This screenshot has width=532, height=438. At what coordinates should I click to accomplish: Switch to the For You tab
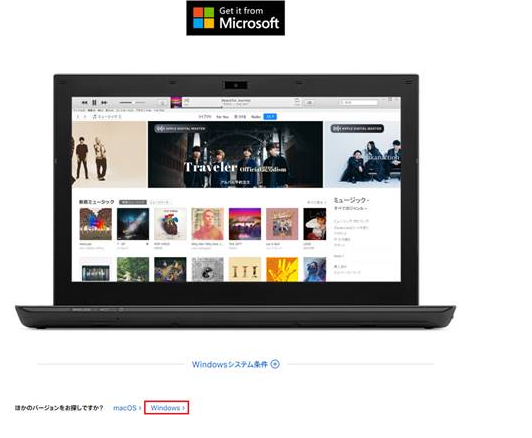[223, 117]
